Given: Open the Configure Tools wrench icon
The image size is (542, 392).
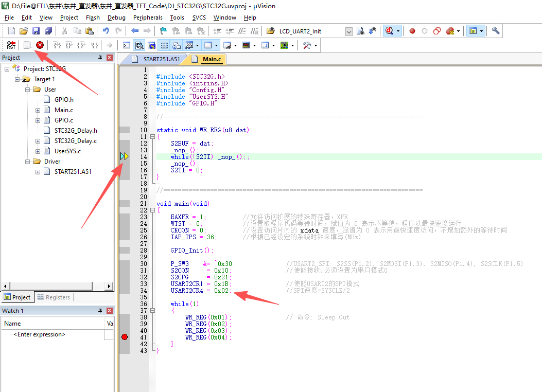Looking at the screenshot, I should point(495,30).
